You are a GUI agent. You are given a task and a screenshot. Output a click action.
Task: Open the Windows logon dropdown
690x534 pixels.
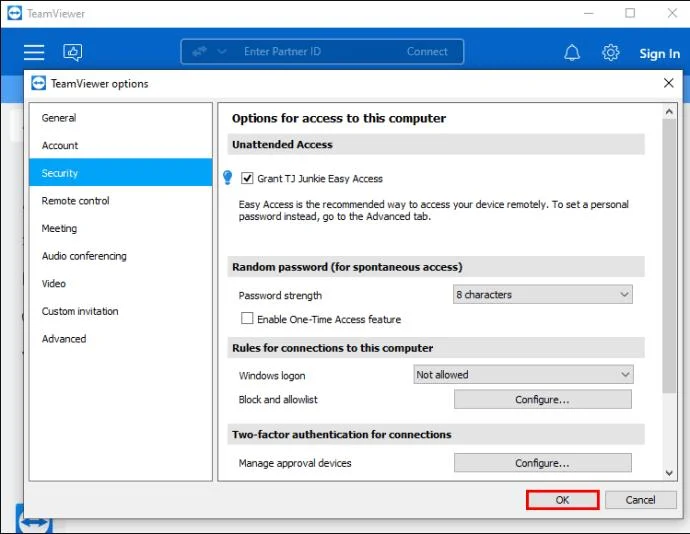click(523, 375)
